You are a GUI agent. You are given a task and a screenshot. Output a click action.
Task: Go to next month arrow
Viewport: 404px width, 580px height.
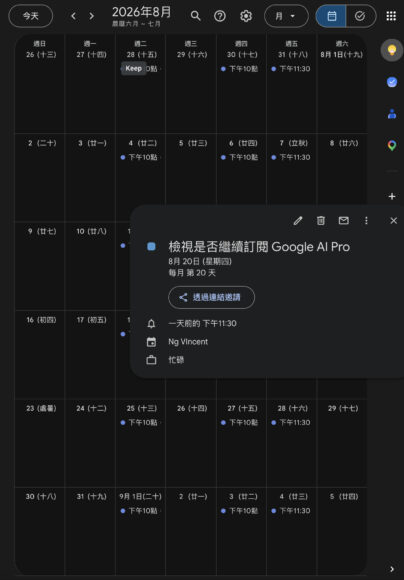92,16
